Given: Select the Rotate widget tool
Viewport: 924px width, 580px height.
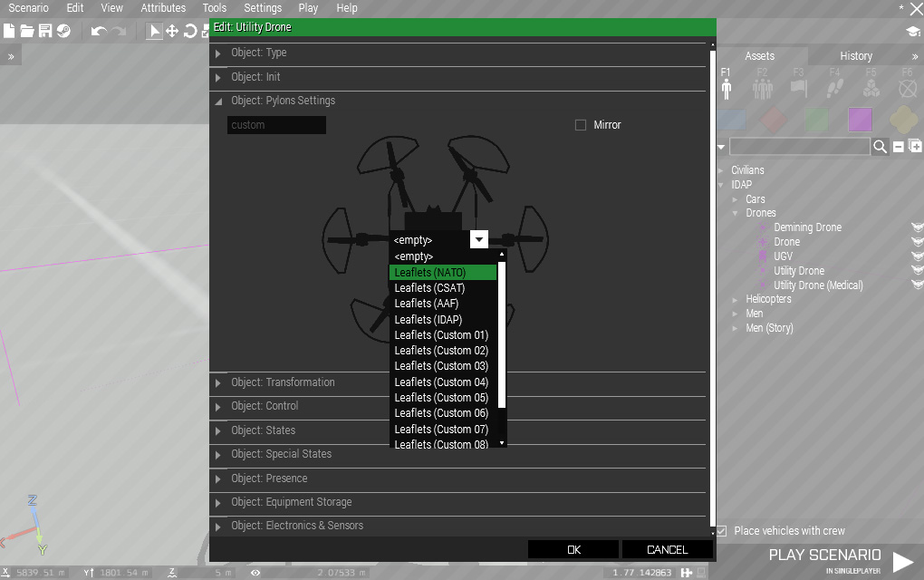Looking at the screenshot, I should pos(190,31).
